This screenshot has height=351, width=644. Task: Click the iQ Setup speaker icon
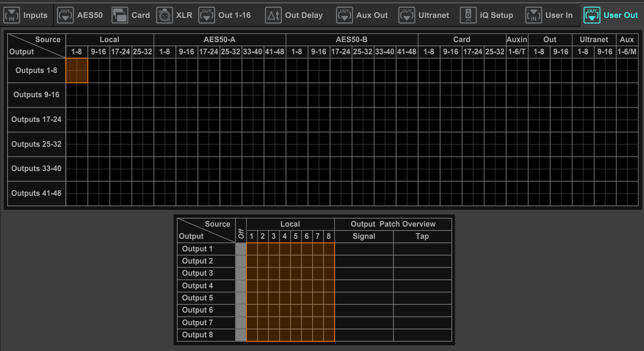click(468, 15)
